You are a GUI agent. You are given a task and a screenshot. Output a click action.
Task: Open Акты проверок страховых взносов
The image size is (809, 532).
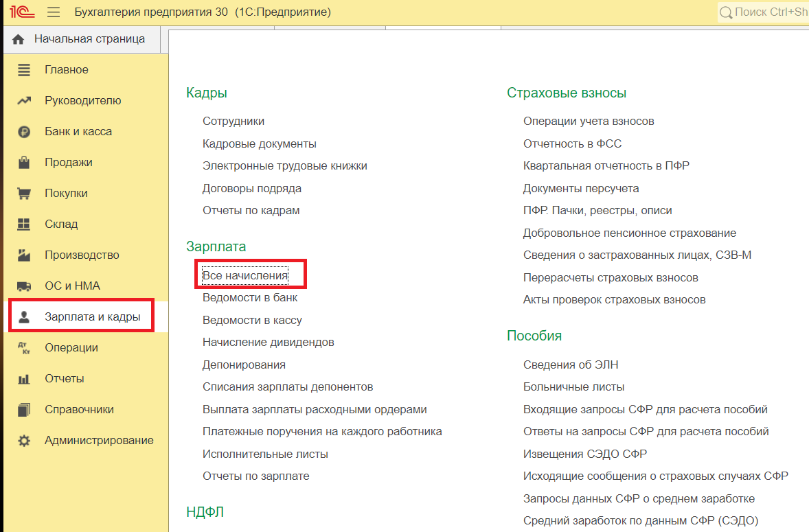[615, 300]
